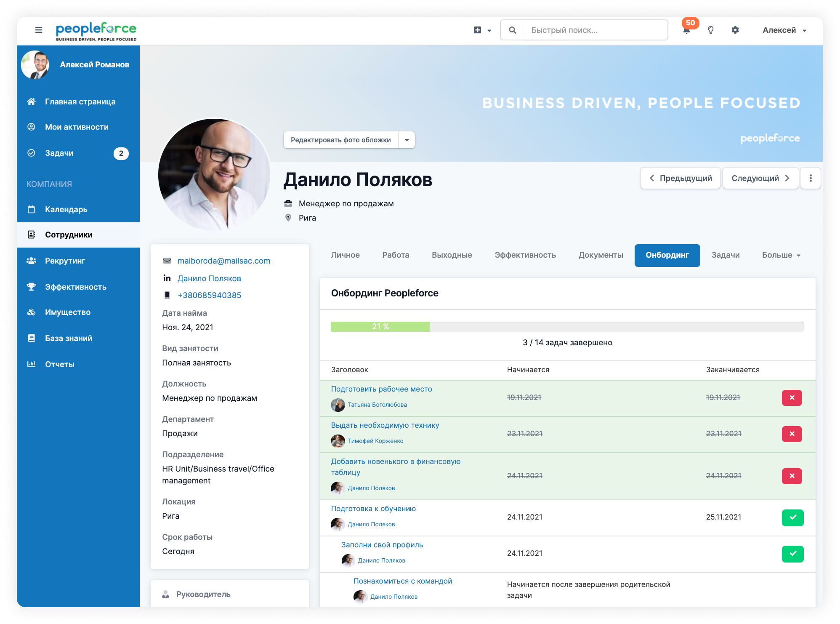The width and height of the screenshot is (840, 624).
Task: Click the lightbulb tips icon
Action: 711,30
